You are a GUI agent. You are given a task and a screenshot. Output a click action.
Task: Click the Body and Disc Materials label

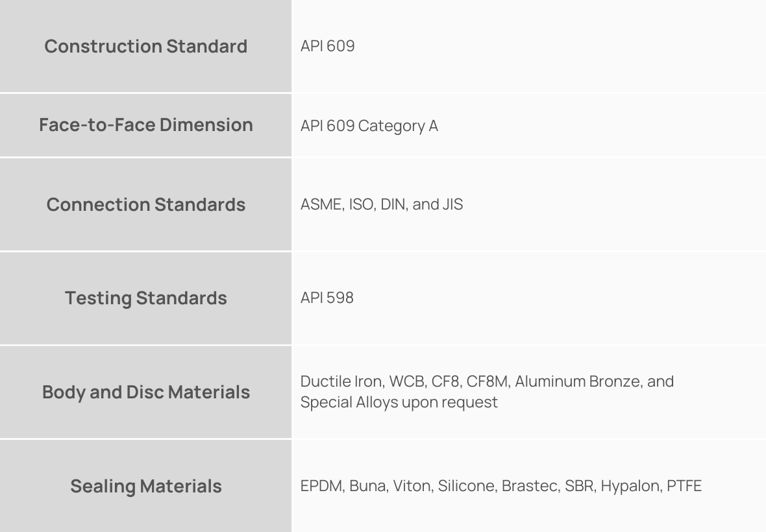click(x=145, y=393)
